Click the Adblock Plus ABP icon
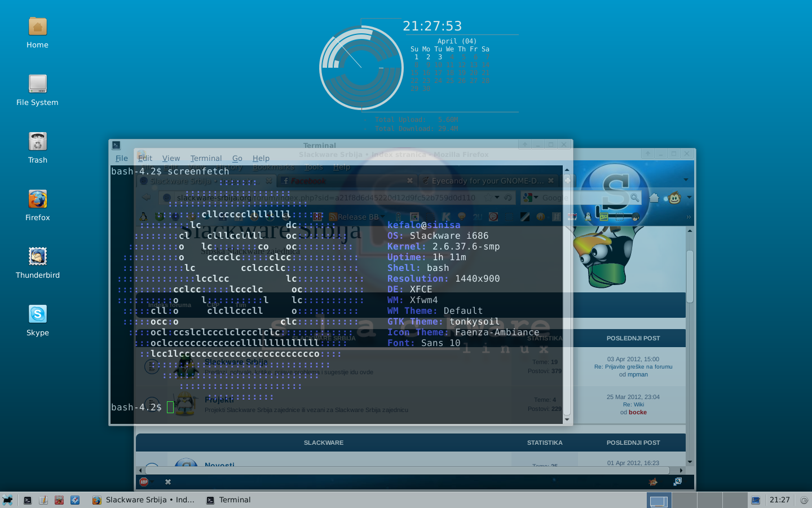 [144, 481]
